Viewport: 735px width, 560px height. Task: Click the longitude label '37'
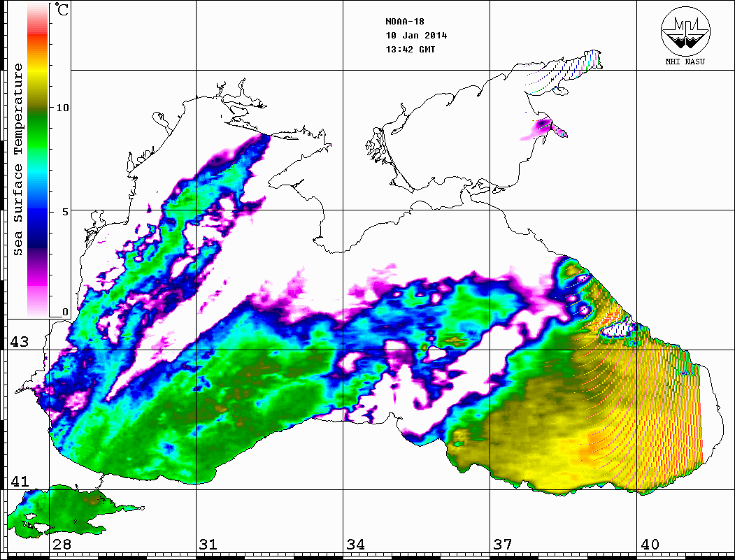point(503,544)
